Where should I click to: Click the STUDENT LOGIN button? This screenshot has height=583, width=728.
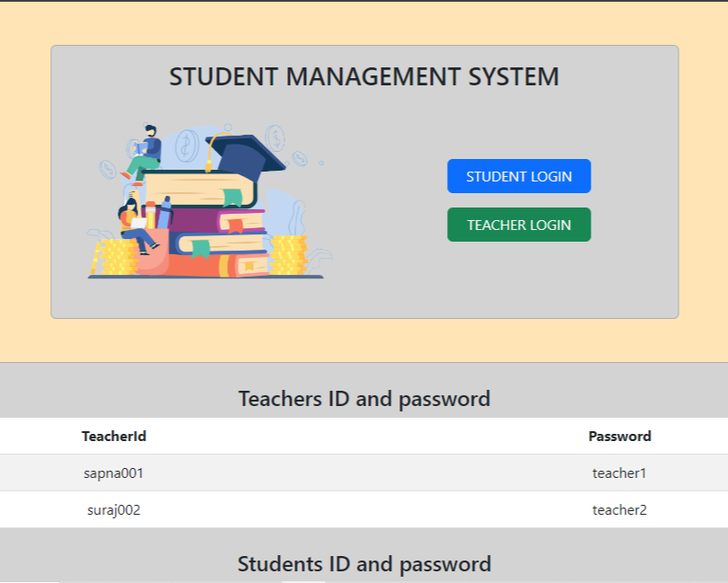pos(519,176)
